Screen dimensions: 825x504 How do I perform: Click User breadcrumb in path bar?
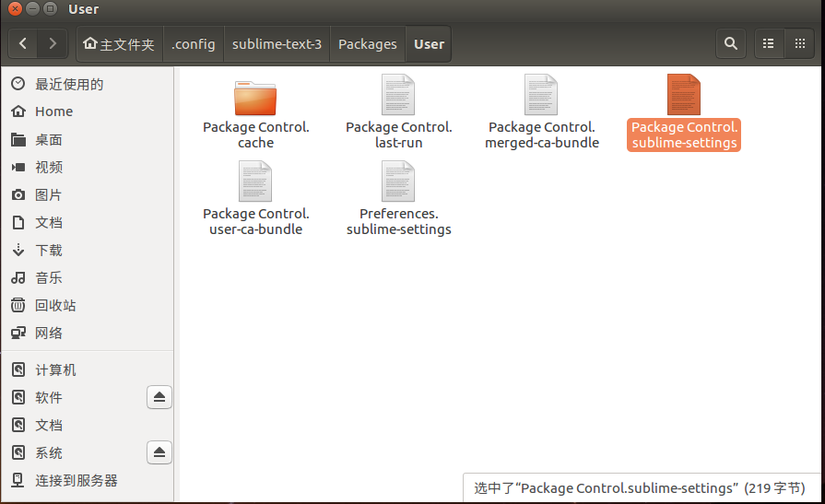(429, 44)
